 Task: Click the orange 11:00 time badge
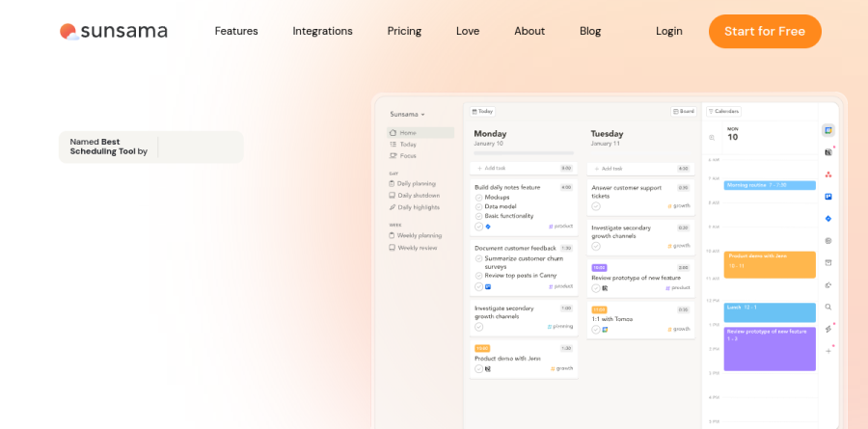599,309
